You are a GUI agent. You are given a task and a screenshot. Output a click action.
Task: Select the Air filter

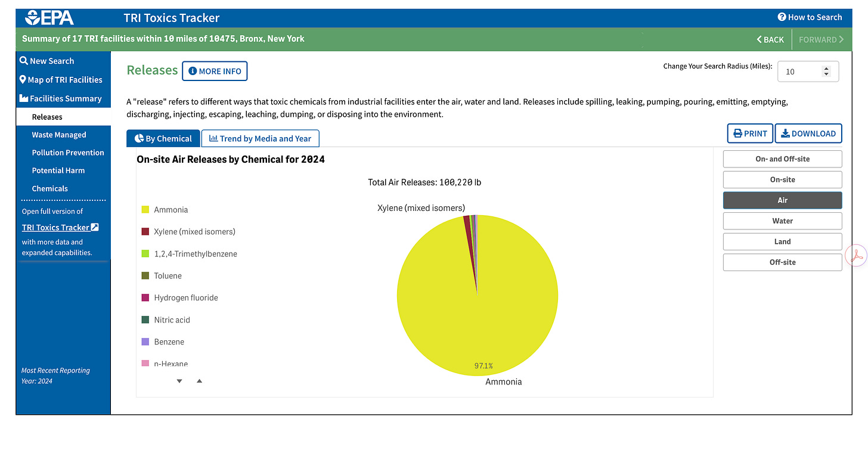tap(783, 200)
